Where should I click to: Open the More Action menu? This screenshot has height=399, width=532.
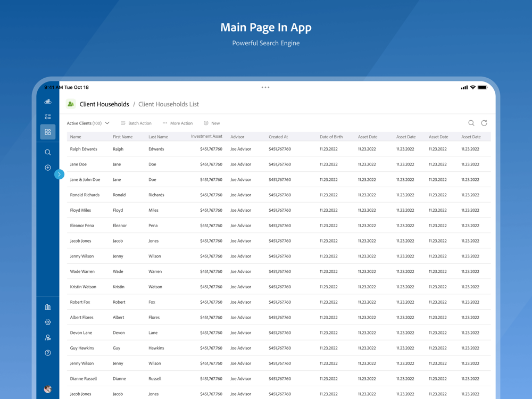178,123
